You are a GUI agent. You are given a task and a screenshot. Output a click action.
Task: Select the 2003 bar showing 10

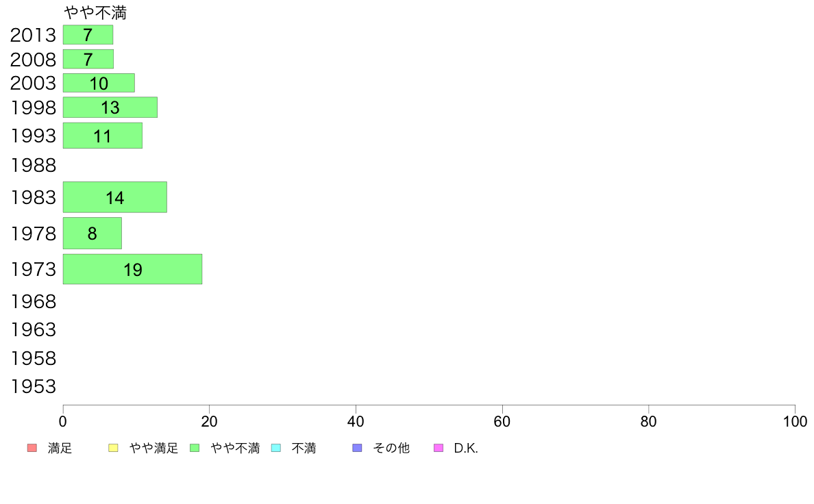coord(99,83)
